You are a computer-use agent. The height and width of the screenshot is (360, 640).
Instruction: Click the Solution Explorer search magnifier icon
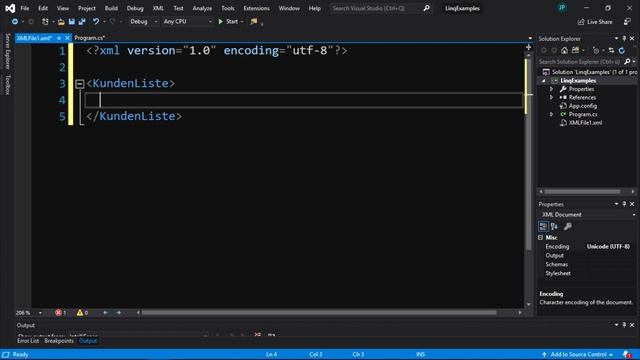point(627,62)
